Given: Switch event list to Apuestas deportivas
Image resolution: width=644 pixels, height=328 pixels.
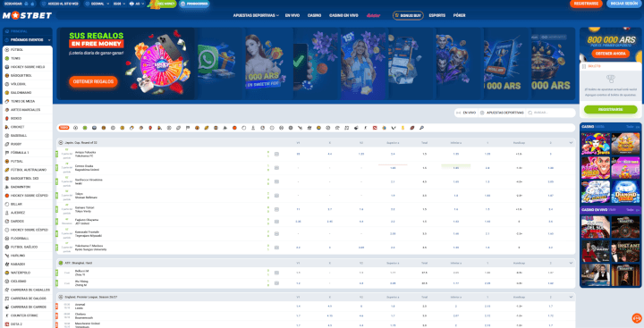Looking at the screenshot, I should (503, 113).
